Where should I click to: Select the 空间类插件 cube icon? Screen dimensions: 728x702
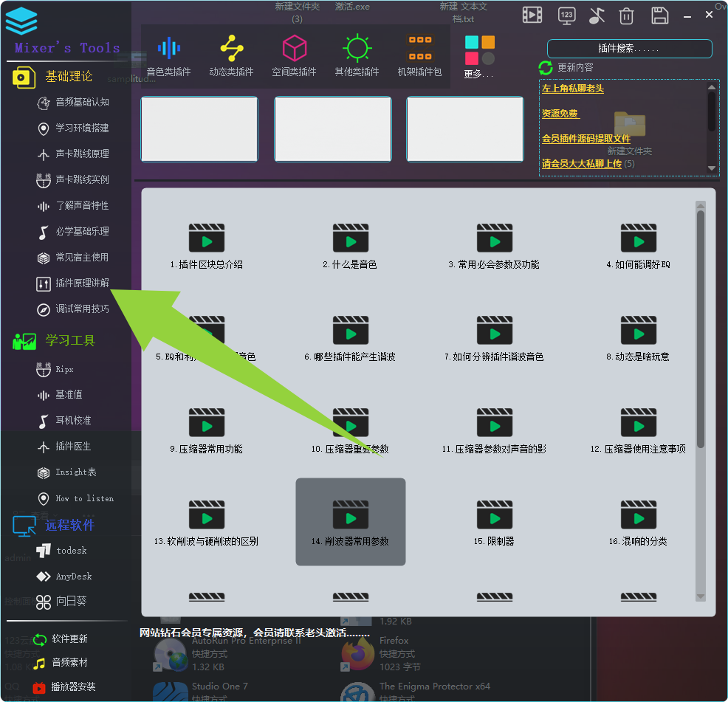pos(295,48)
